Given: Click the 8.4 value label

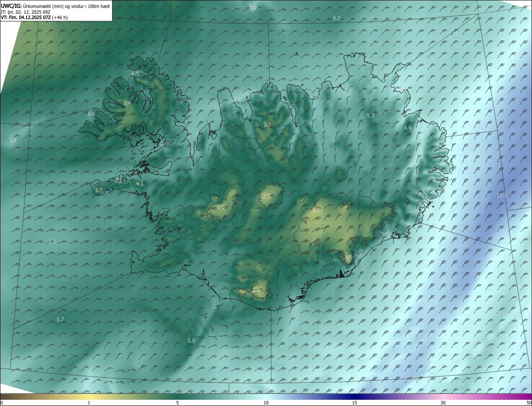Looking at the screenshot, I should tap(450, 73).
